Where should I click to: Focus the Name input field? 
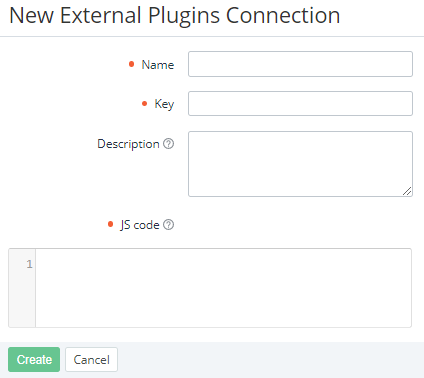[300, 64]
